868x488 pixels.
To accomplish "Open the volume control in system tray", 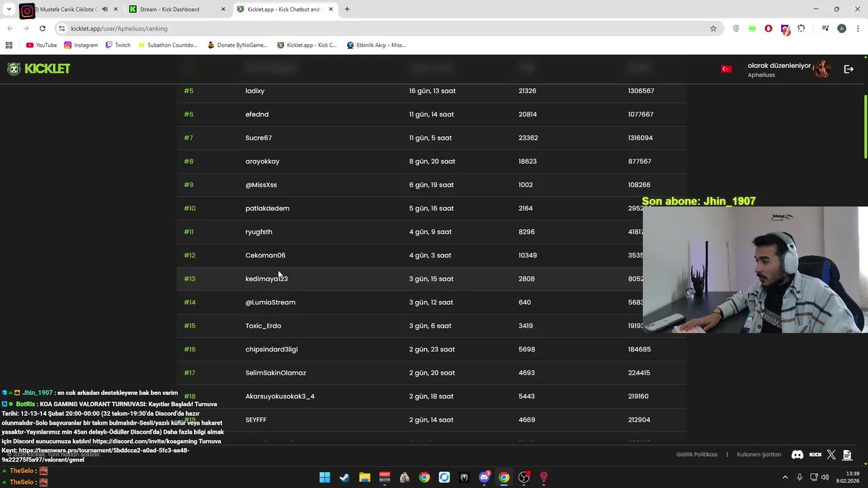I will tap(825, 477).
